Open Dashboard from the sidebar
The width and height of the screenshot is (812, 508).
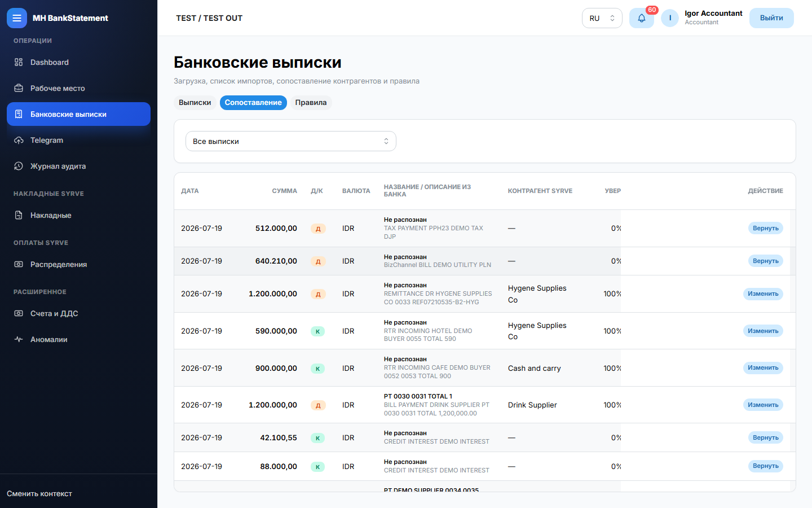(x=78, y=62)
